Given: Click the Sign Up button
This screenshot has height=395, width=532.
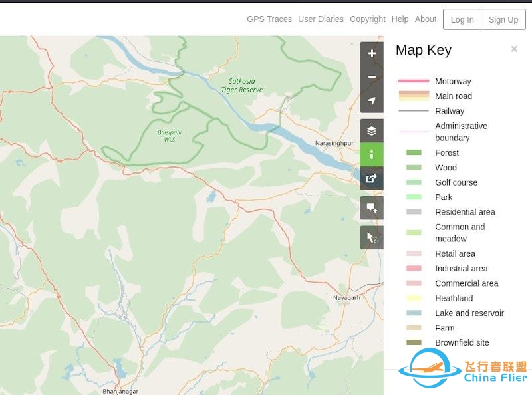Looking at the screenshot, I should tap(503, 20).
